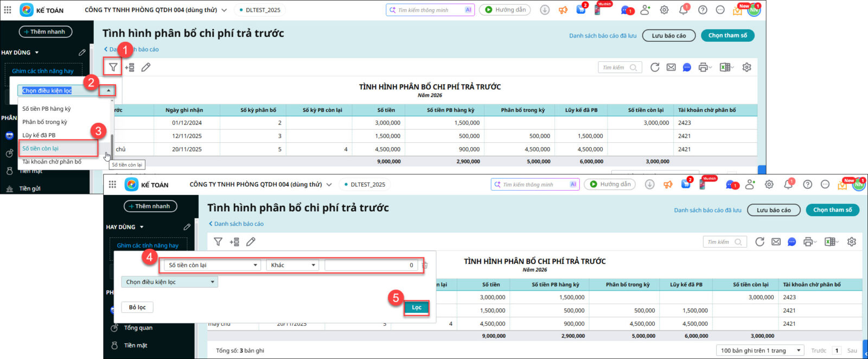Open the 'Khác' comparison operator dropdown
The height and width of the screenshot is (359, 868).
click(293, 265)
